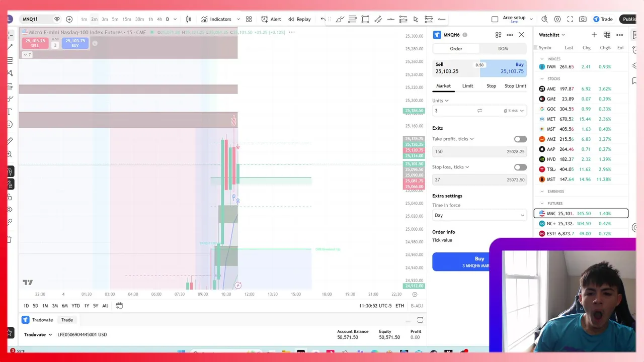Screen dimensions: 644x362
Task: Select the rectangle drawing tool in floating toolbar
Action: click(365, 19)
